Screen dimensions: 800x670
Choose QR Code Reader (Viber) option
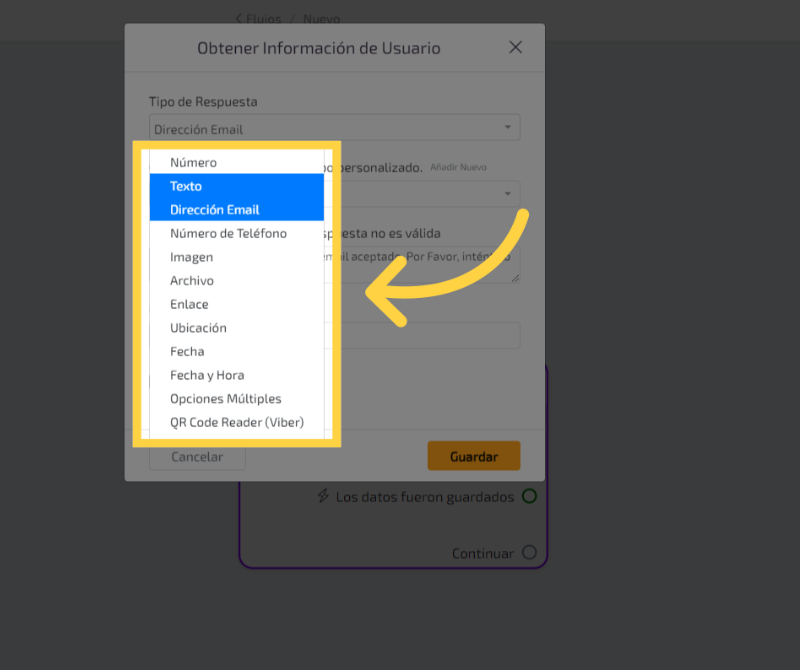[236, 422]
